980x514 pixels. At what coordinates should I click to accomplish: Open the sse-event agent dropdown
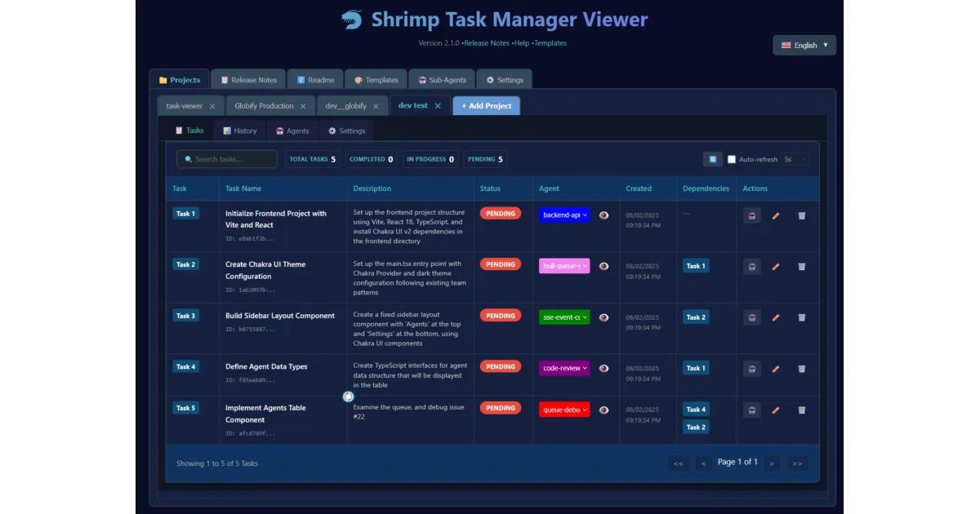pyautogui.click(x=564, y=317)
